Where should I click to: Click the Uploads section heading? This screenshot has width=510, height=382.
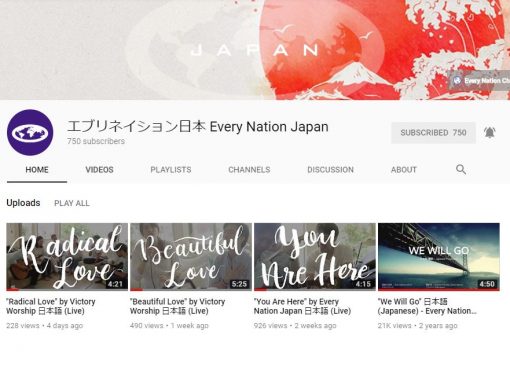click(23, 203)
